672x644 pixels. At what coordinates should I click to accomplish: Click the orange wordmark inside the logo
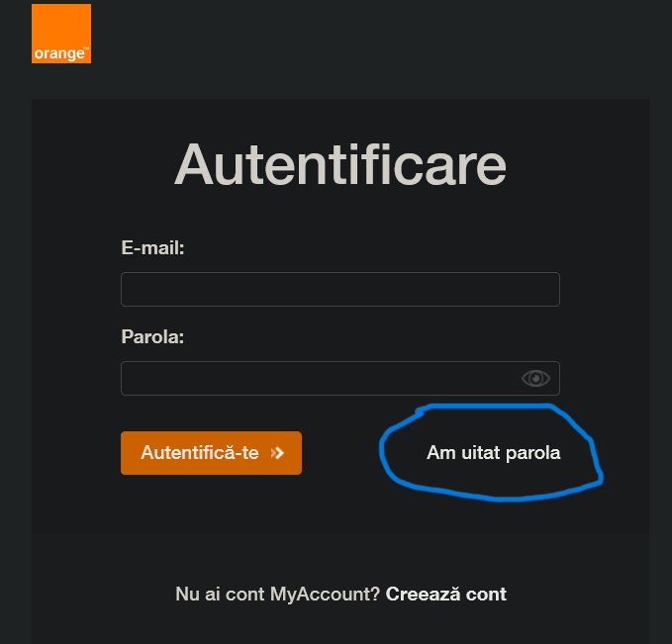tap(60, 53)
